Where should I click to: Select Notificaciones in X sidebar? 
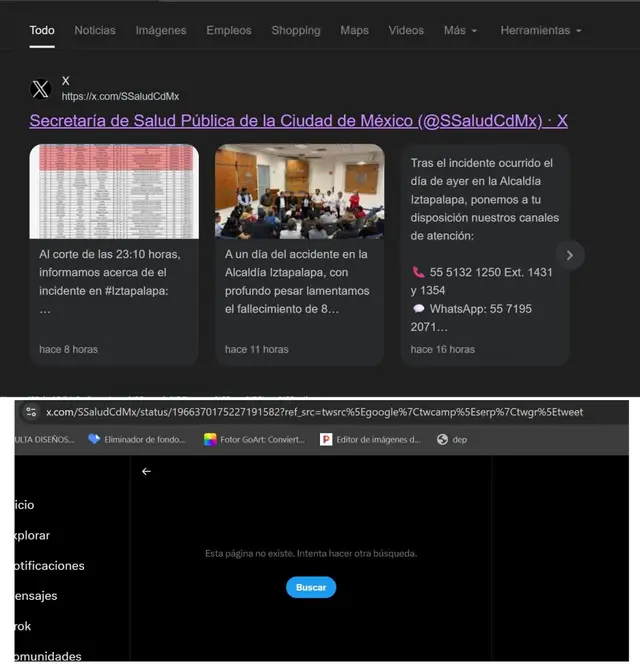click(46, 565)
